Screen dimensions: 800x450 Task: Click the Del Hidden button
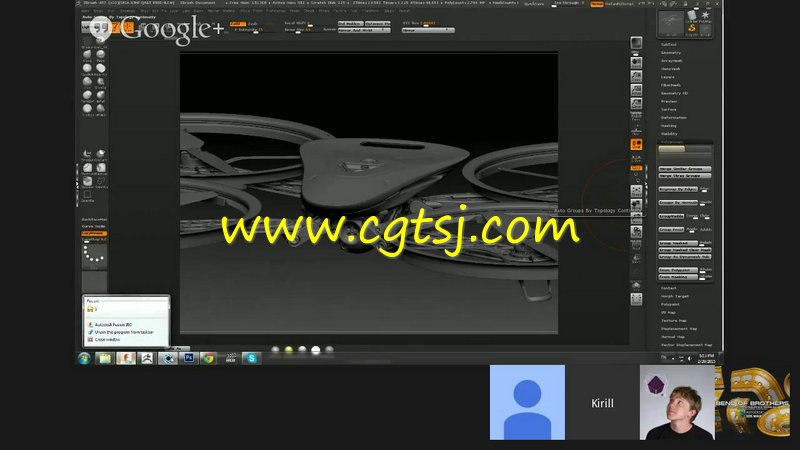[x=351, y=23]
